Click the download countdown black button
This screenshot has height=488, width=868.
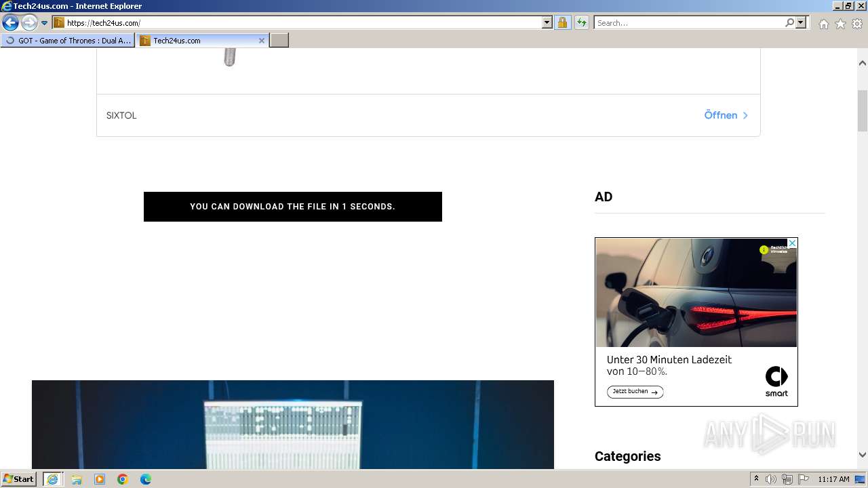coord(293,207)
